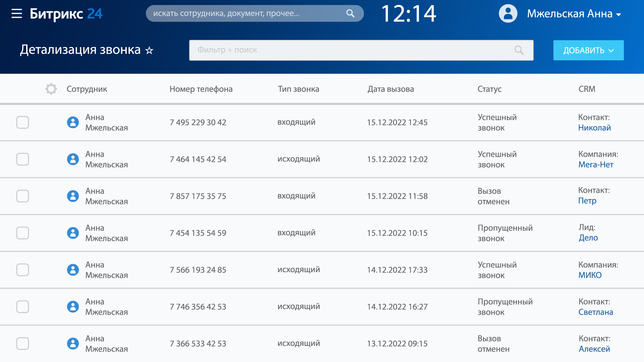Image resolution: width=644 pixels, height=362 pixels.
Task: Open contact link Николай
Action: point(594,128)
